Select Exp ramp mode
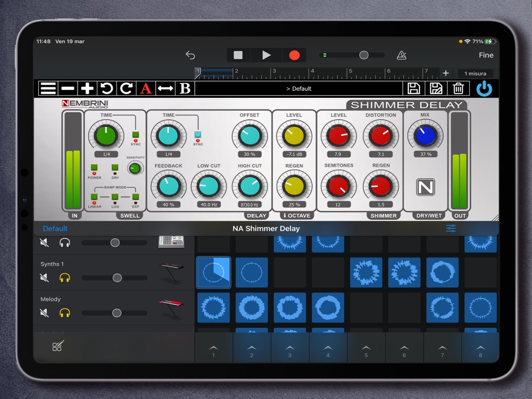Viewport: 532px width, 399px height. 136,197
